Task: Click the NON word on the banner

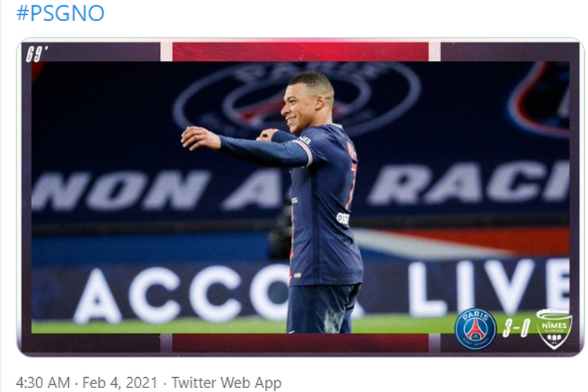Action: [x=121, y=191]
